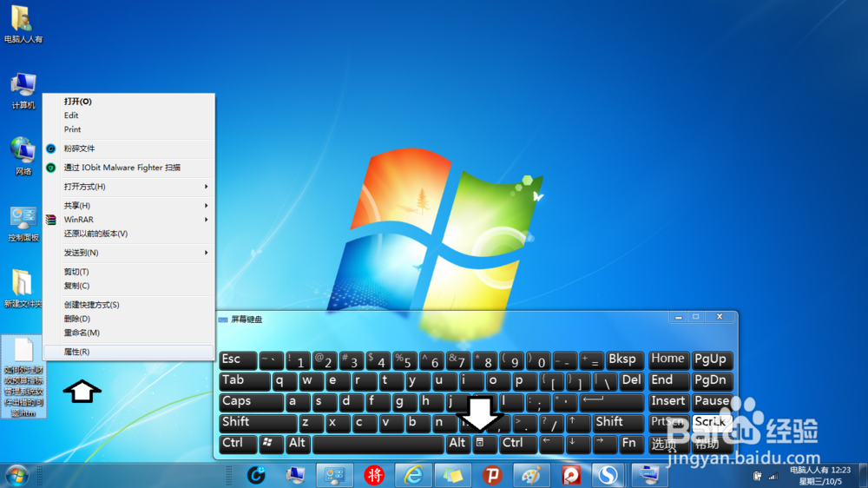
Task: Click 粉碎文件 shredder icon menu entry
Action: [128, 148]
